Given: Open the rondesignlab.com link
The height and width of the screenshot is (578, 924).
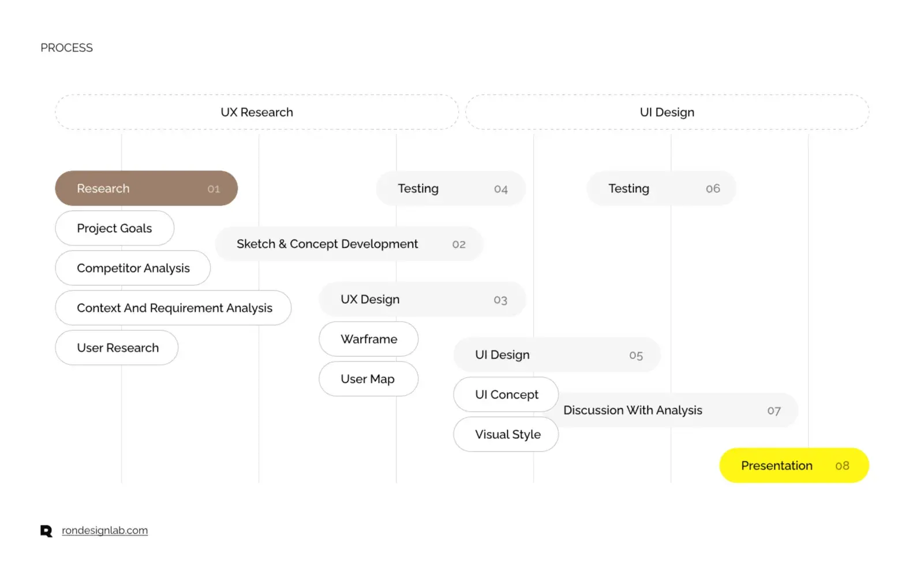Looking at the screenshot, I should coord(104,531).
